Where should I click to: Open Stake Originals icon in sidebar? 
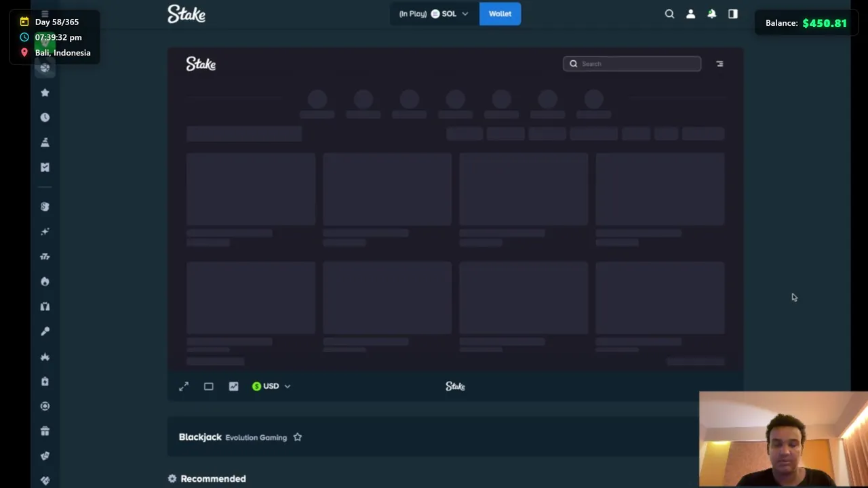[45, 207]
